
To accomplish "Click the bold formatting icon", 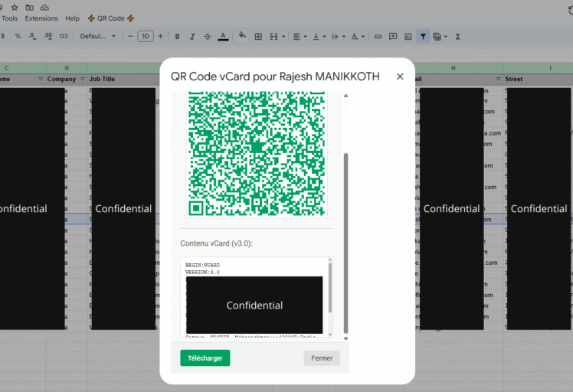I will click(x=177, y=36).
